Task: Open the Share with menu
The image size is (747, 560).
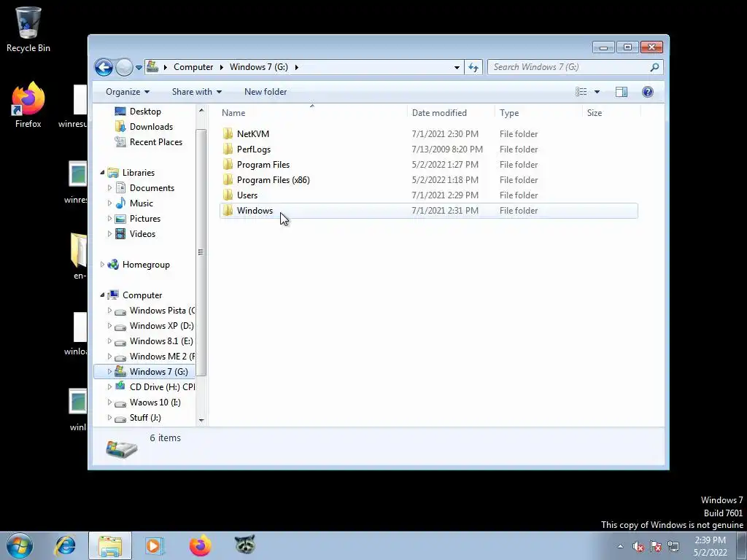Action: coord(197,92)
